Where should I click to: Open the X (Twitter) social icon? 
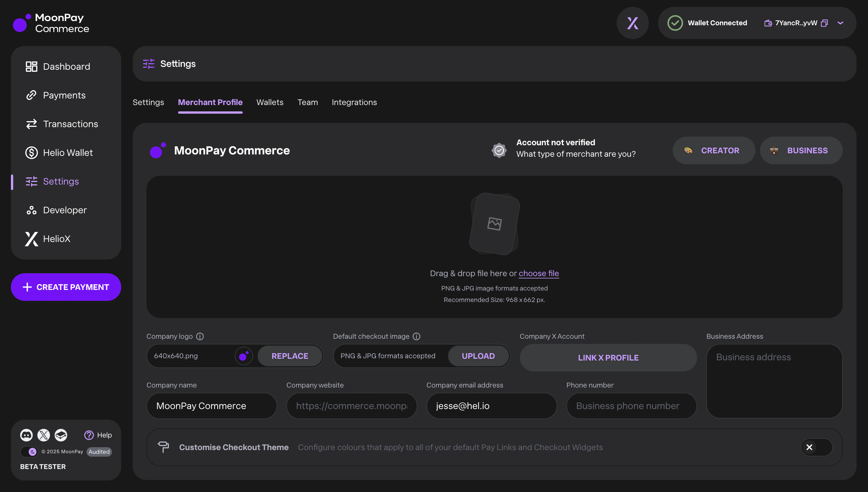(x=44, y=435)
